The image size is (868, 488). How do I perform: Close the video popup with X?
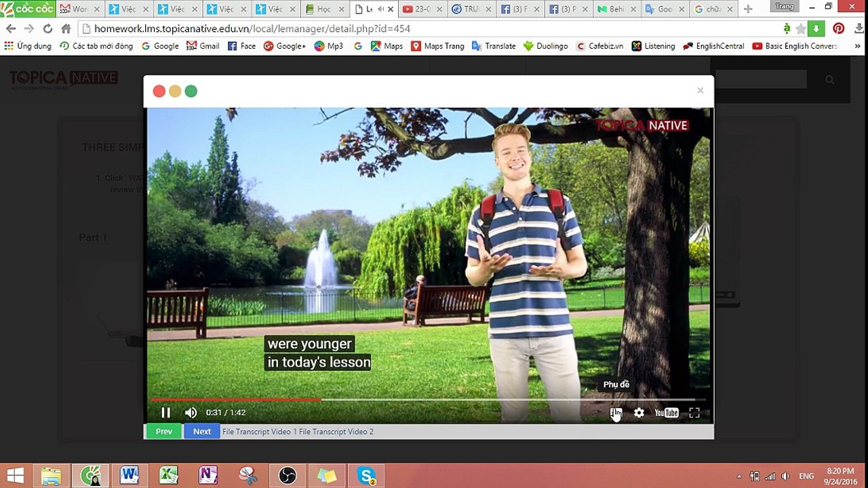click(x=700, y=90)
